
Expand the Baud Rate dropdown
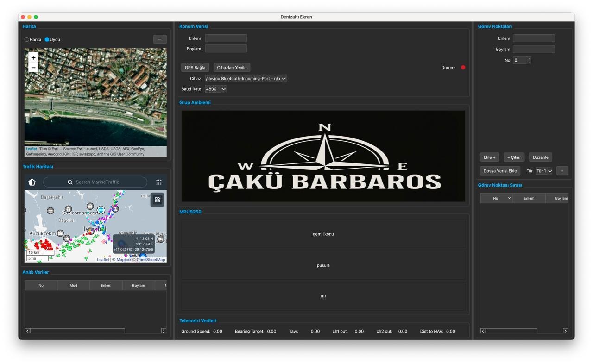[x=216, y=89]
